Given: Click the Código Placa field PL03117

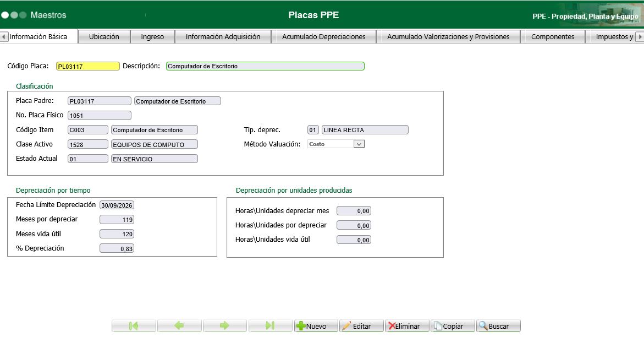Looking at the screenshot, I should (88, 66).
